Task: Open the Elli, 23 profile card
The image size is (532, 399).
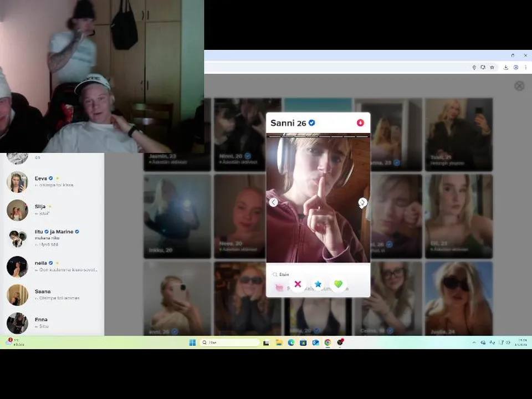Action: click(459, 216)
